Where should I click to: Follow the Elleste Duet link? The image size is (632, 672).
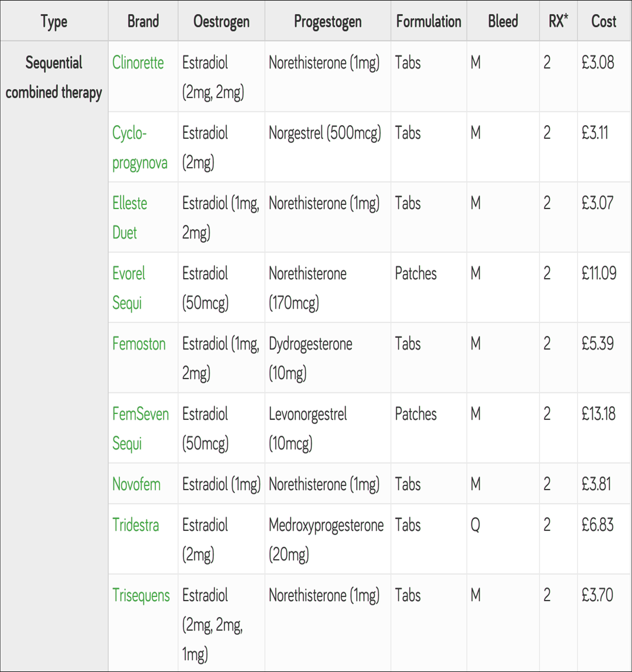[129, 218]
